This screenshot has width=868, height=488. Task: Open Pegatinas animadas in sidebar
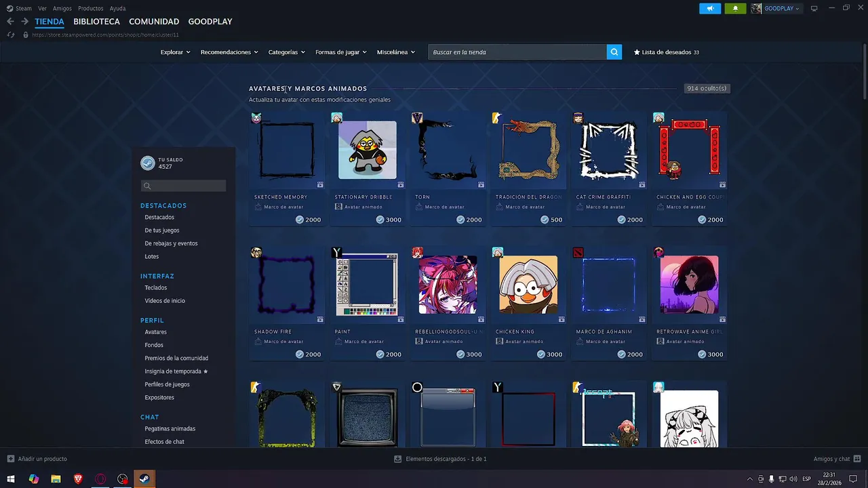[170, 429]
